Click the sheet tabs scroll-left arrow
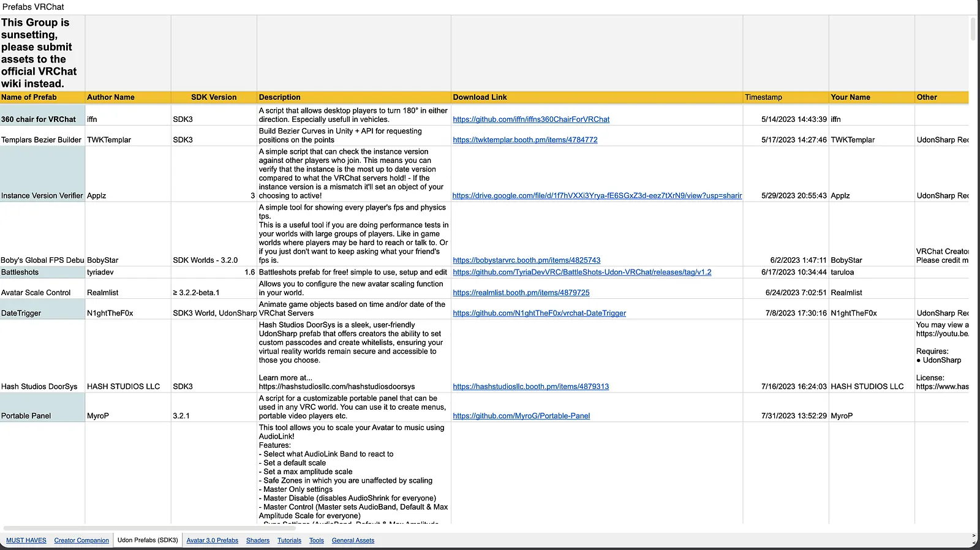Viewport: 980px width, 550px height. click(974, 543)
